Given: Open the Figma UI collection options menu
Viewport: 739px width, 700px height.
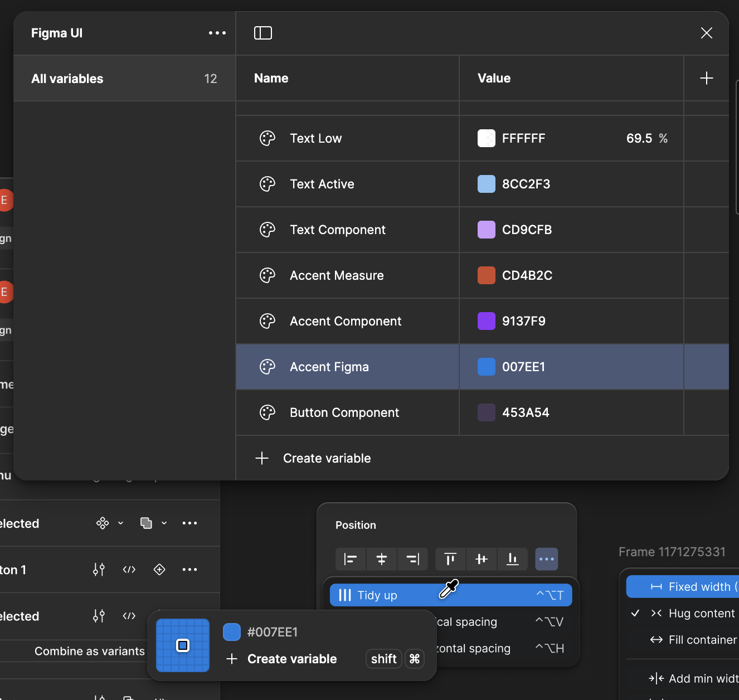Looking at the screenshot, I should [217, 33].
